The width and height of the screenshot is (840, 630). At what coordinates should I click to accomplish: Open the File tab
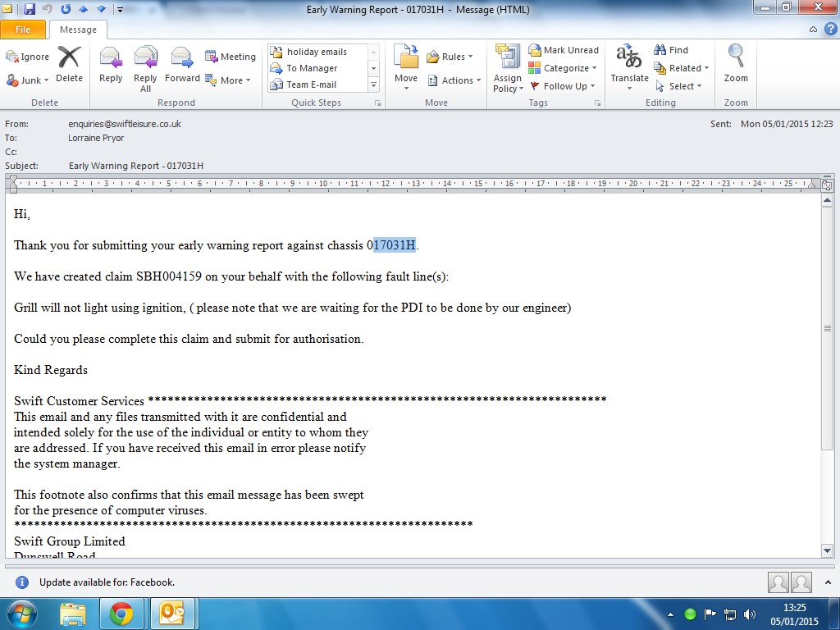[23, 30]
